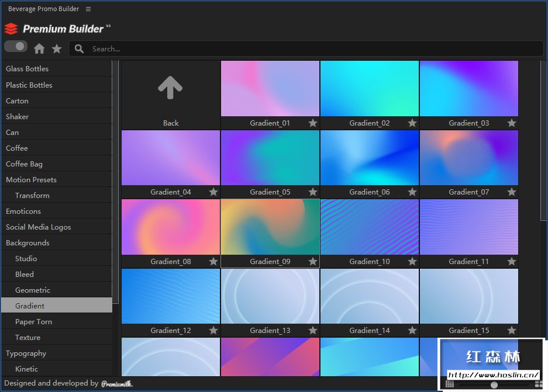Focus the Search field
Screen dimensions: 548x392
tap(306, 48)
